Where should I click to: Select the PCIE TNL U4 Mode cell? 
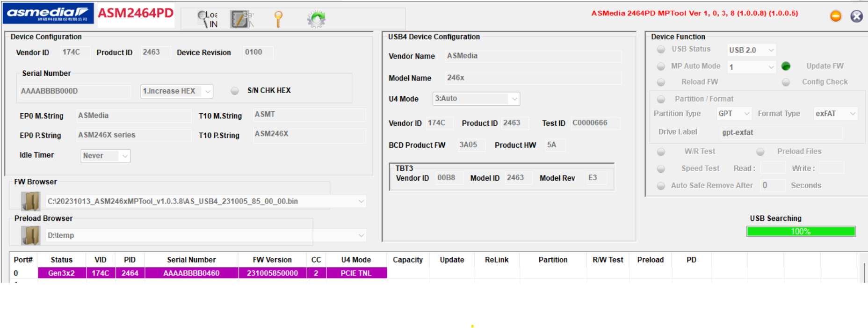[x=356, y=273]
